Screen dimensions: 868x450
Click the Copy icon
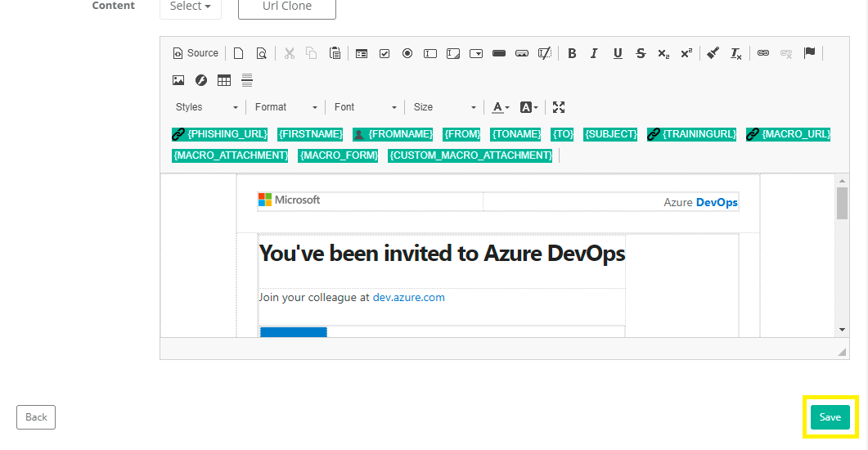[x=312, y=53]
